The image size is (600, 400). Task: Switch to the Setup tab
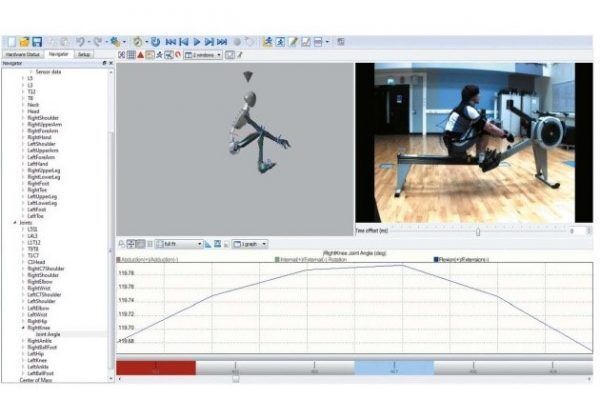85,54
